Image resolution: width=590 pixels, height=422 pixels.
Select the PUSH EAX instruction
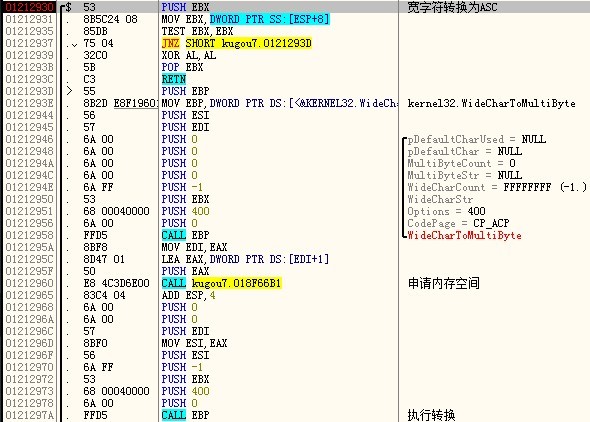[x=186, y=272]
